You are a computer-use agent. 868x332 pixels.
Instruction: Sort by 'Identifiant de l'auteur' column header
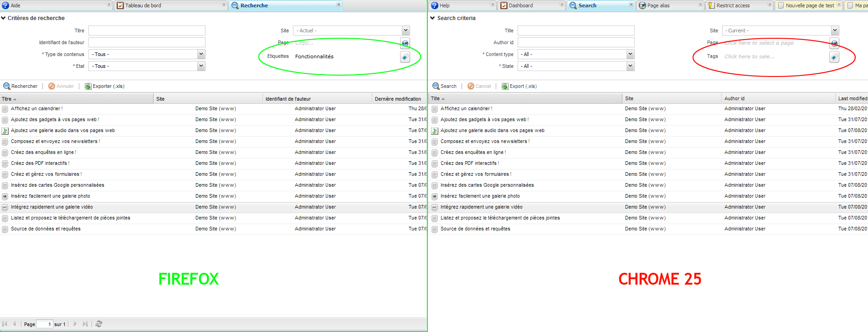tap(288, 99)
